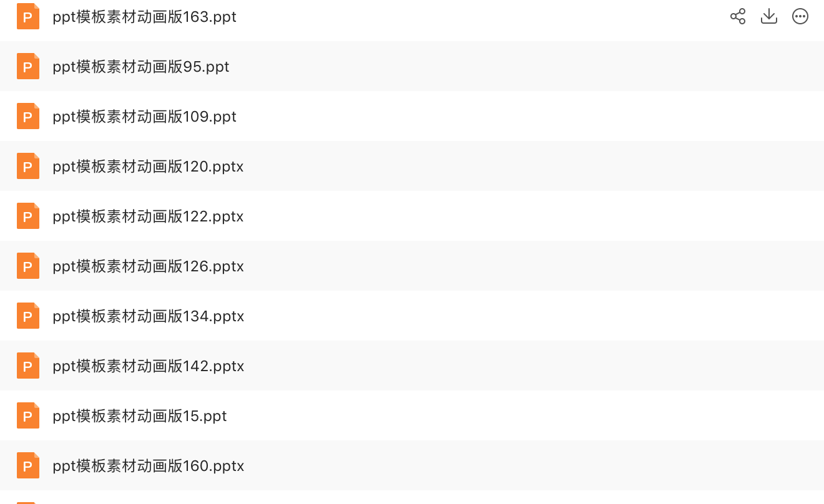Open the more options ellipsis icon

tap(800, 17)
